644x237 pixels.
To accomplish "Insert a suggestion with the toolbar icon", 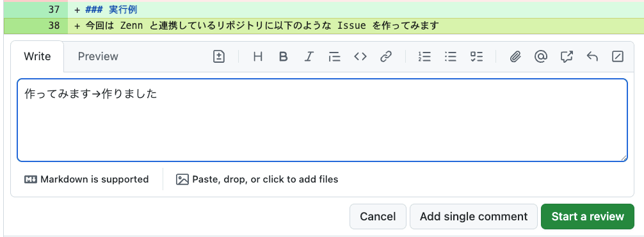I will click(219, 56).
